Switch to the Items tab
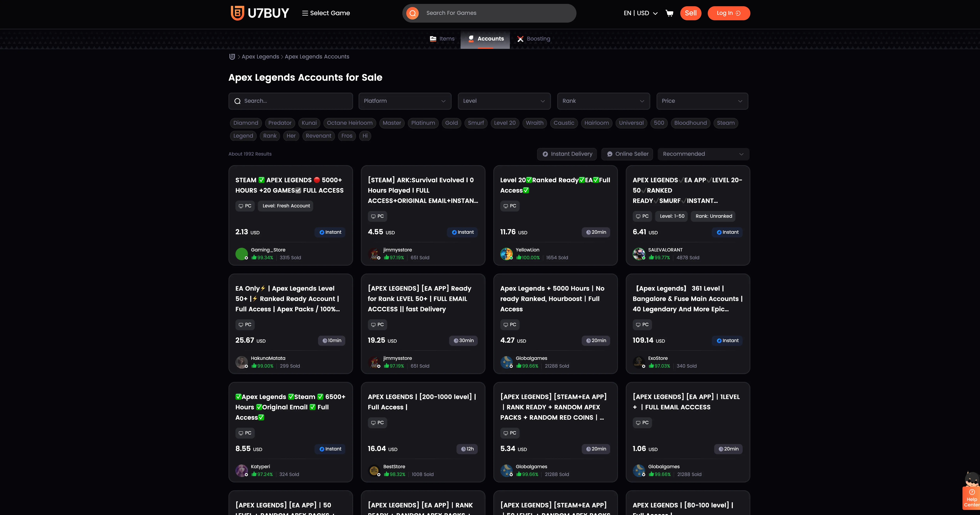The height and width of the screenshot is (515, 980). [x=442, y=39]
